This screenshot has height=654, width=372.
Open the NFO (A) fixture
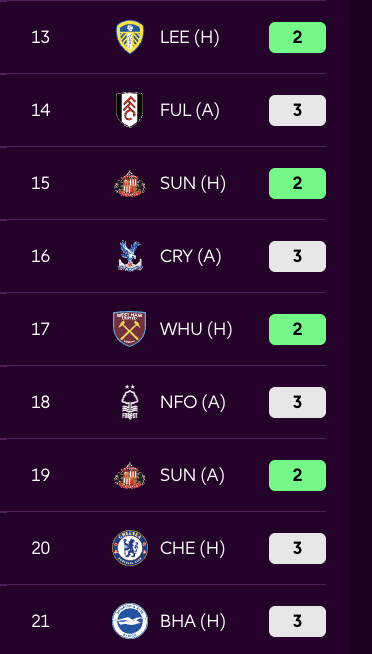pyautogui.click(x=193, y=402)
